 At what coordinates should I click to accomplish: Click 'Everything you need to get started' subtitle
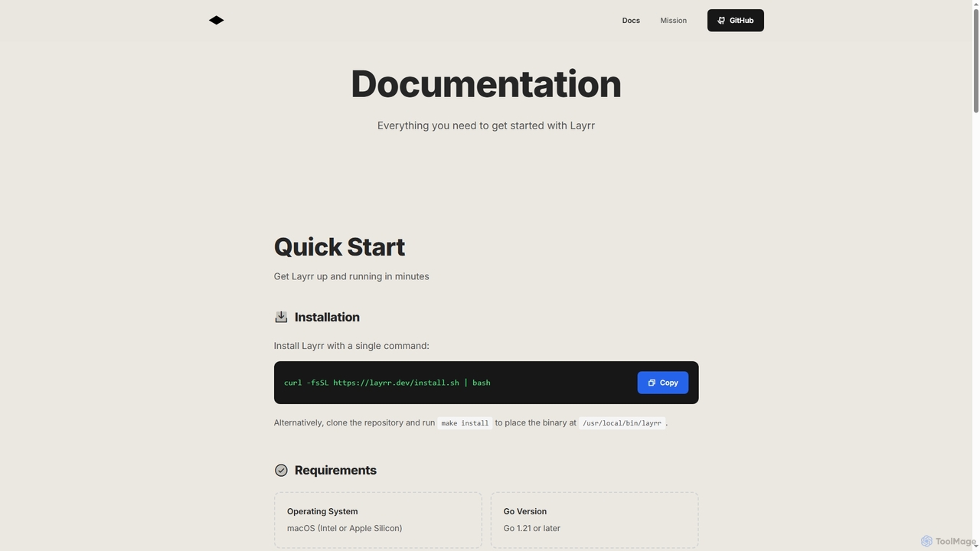coord(486,126)
